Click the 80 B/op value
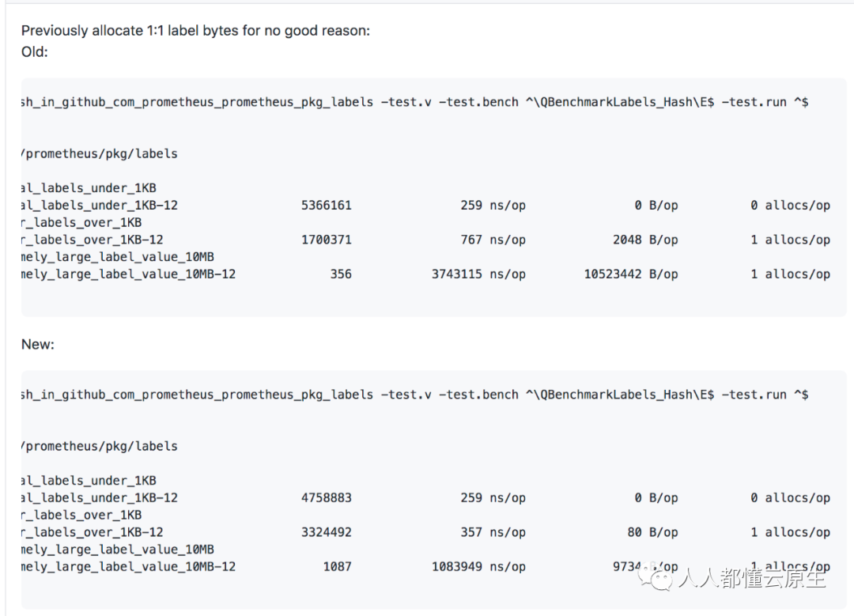 point(652,532)
